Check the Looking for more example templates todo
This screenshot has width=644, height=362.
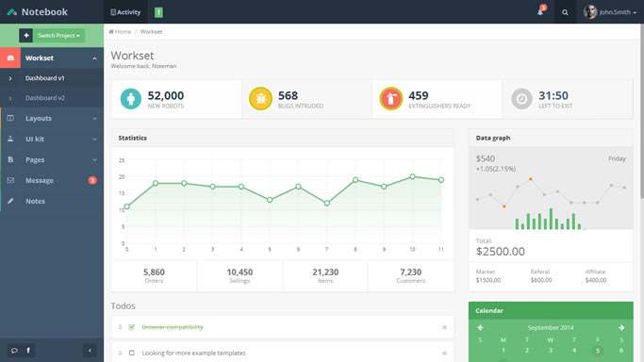pyautogui.click(x=131, y=353)
